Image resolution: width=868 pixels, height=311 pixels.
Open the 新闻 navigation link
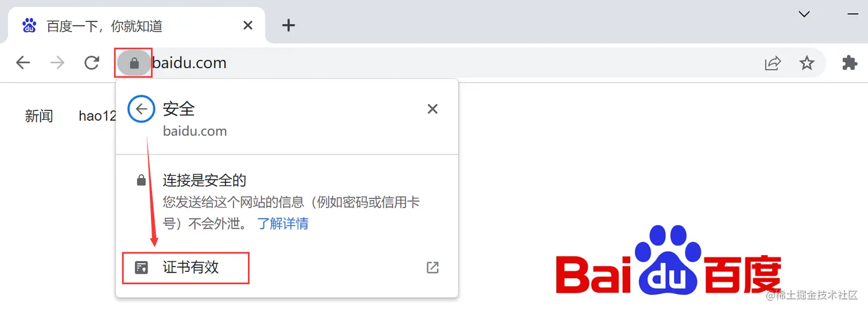coord(39,116)
